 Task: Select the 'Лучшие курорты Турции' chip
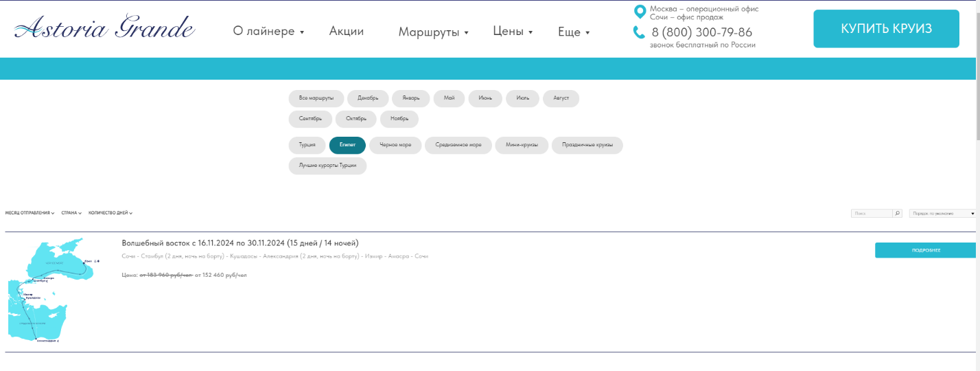pos(328,166)
